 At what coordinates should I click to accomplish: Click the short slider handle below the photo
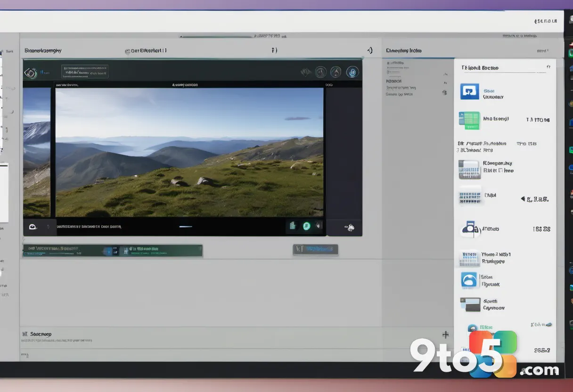click(186, 227)
